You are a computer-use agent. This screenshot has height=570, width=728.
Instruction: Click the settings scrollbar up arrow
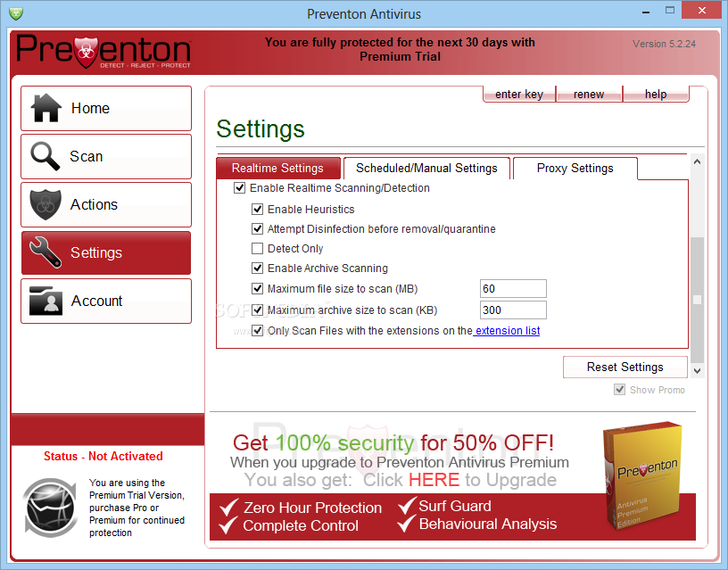pos(697,161)
